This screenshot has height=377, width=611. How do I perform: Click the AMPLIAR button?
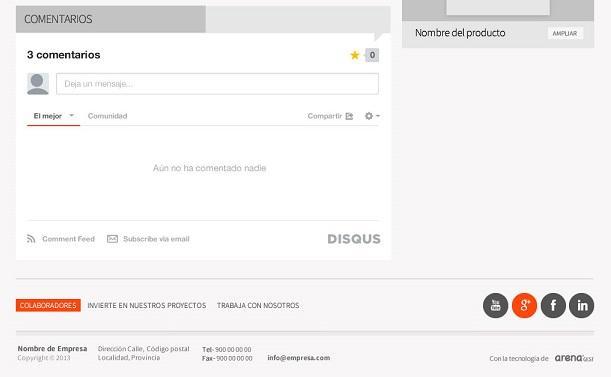pos(565,33)
